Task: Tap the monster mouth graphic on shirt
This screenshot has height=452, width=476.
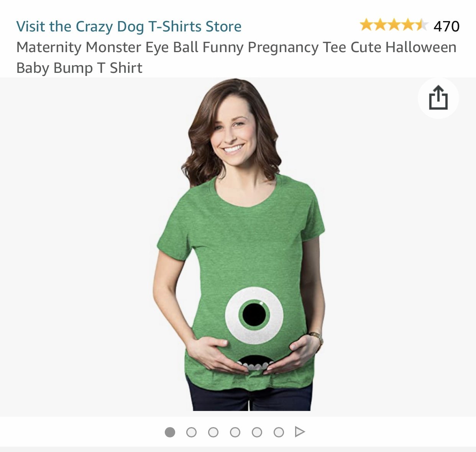Action: point(254,363)
